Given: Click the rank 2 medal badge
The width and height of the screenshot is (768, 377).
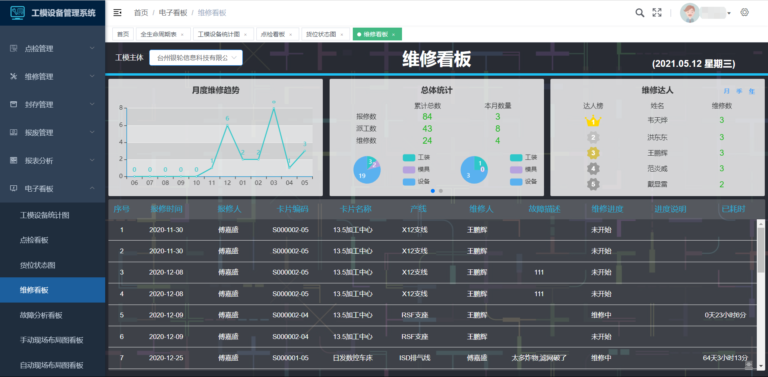Looking at the screenshot, I should [593, 137].
